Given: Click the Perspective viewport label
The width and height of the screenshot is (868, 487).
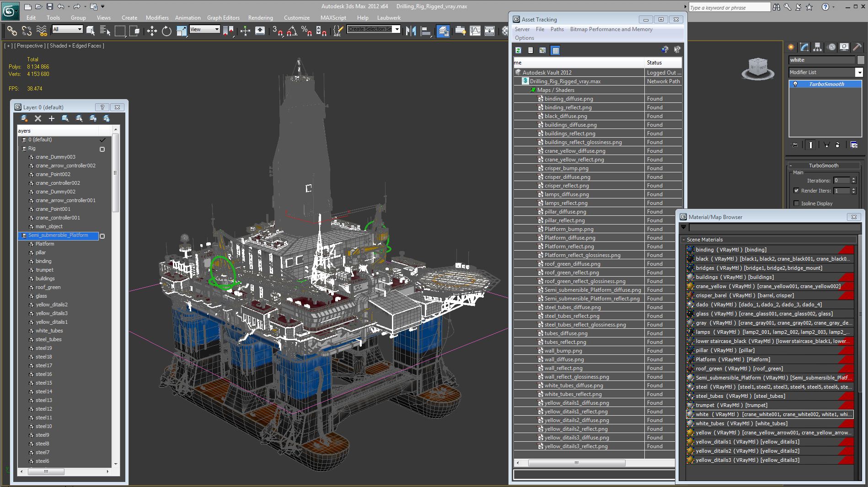Looking at the screenshot, I should (x=30, y=46).
